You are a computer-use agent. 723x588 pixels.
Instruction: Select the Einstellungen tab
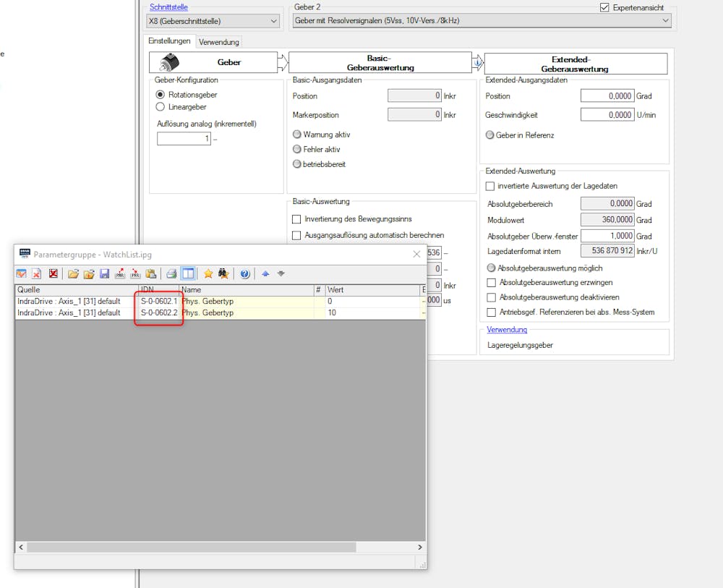[x=169, y=41]
